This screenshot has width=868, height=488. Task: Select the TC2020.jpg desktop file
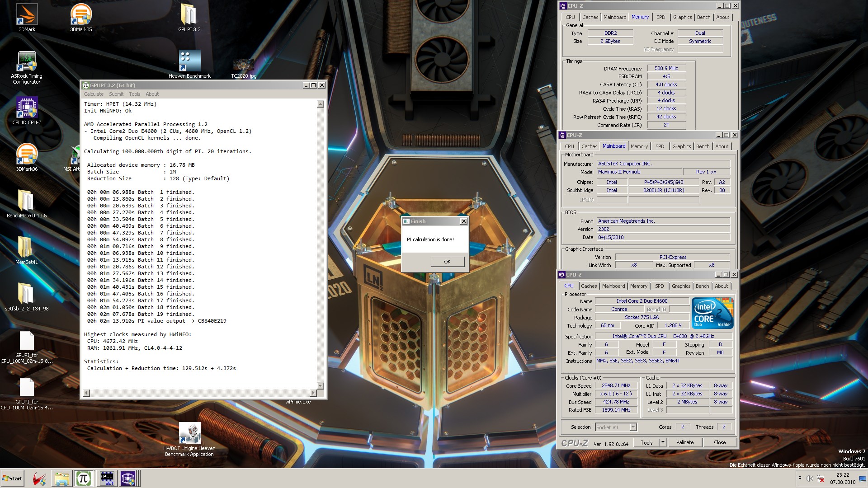[x=244, y=68]
